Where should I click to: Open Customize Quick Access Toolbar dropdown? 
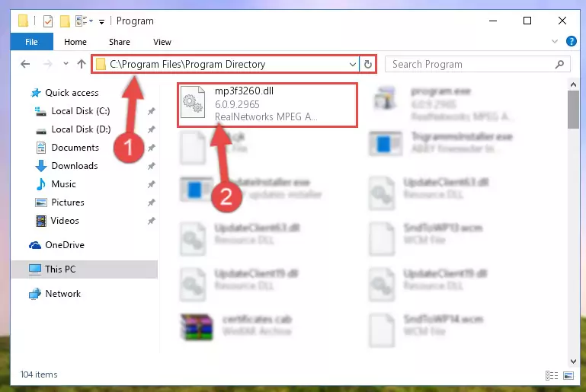(101, 21)
